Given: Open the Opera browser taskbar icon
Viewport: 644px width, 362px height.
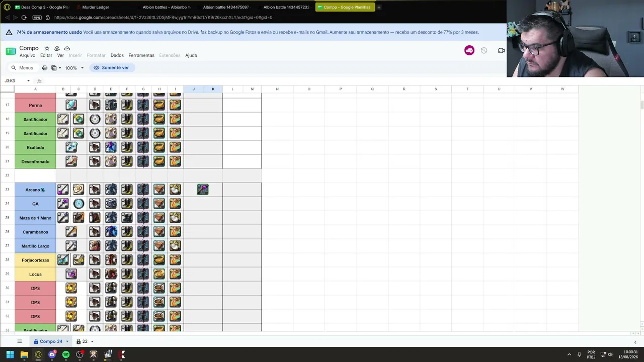Looking at the screenshot, I should (x=38, y=354).
